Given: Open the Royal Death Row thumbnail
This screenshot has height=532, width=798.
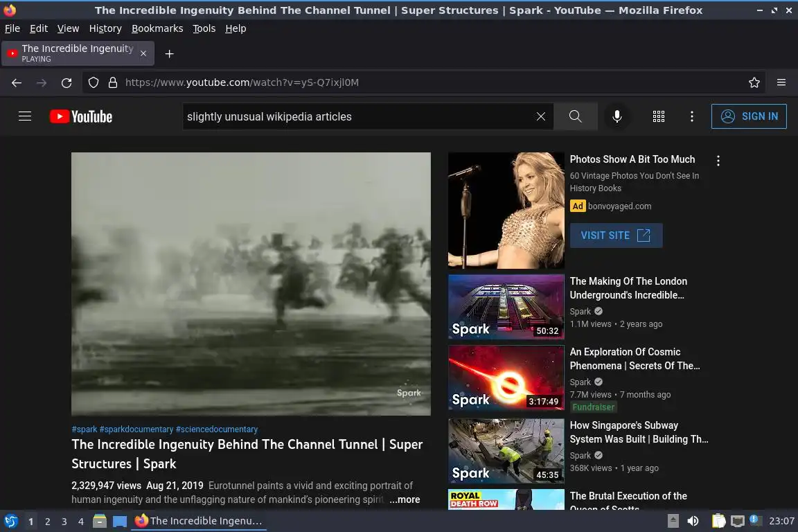Looking at the screenshot, I should pyautogui.click(x=506, y=499).
